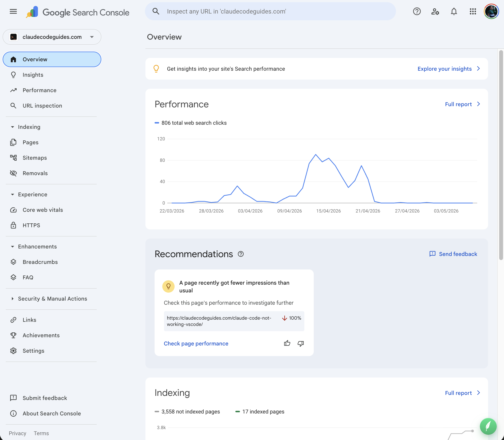
Task: Click the 100% impressions drop indicator
Action: tap(292, 318)
